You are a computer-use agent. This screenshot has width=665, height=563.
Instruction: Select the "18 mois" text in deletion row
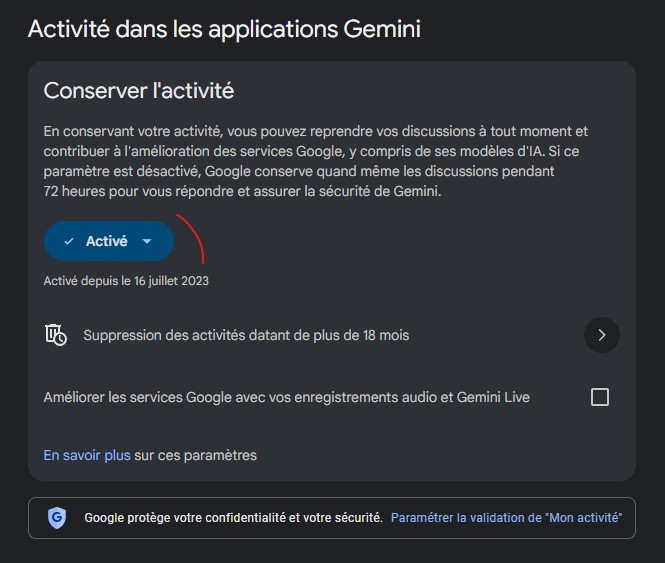click(x=386, y=335)
